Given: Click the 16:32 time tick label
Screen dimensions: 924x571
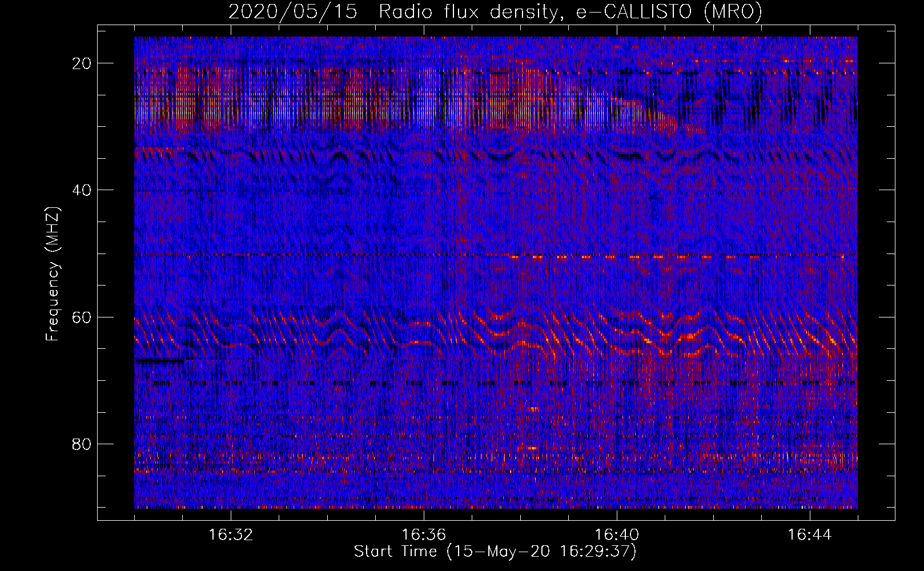Looking at the screenshot, I should (231, 535).
